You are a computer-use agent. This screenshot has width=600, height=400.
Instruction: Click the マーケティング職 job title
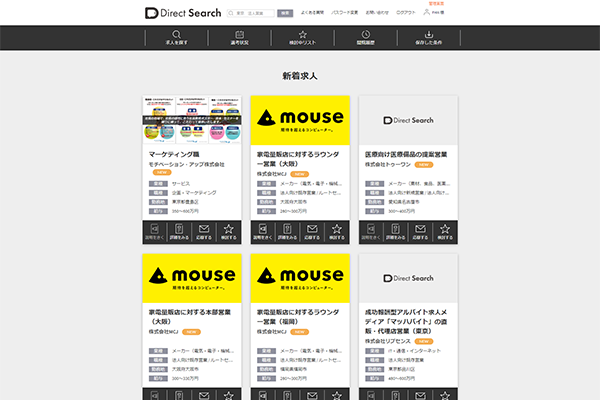click(174, 154)
